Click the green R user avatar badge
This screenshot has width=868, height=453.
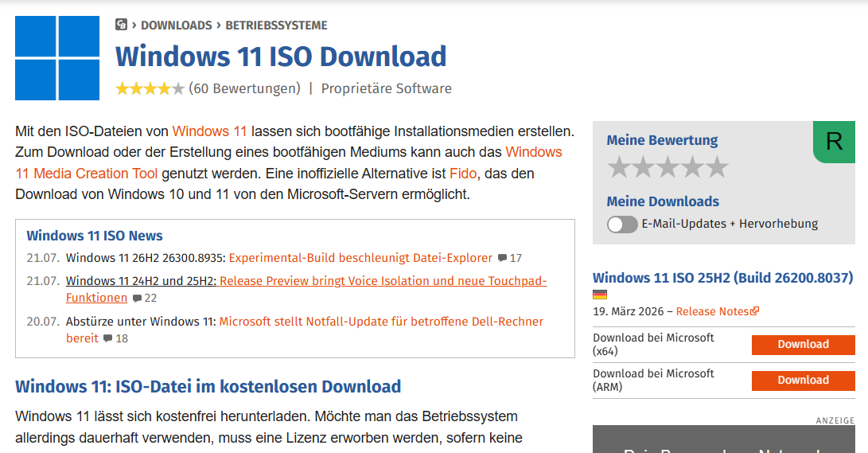click(835, 142)
